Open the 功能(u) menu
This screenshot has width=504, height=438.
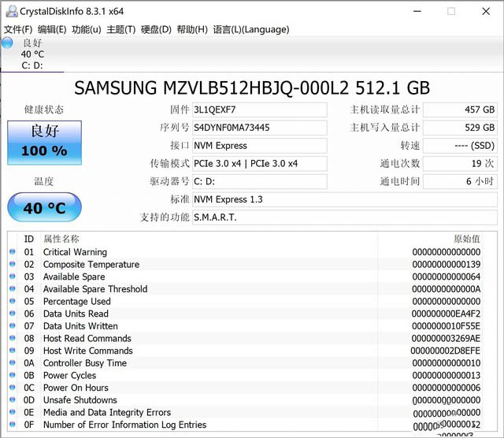click(87, 30)
